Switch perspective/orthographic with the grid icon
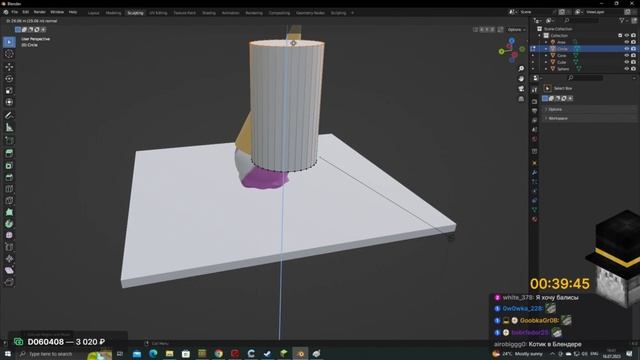The width and height of the screenshot is (640, 360). click(x=521, y=99)
